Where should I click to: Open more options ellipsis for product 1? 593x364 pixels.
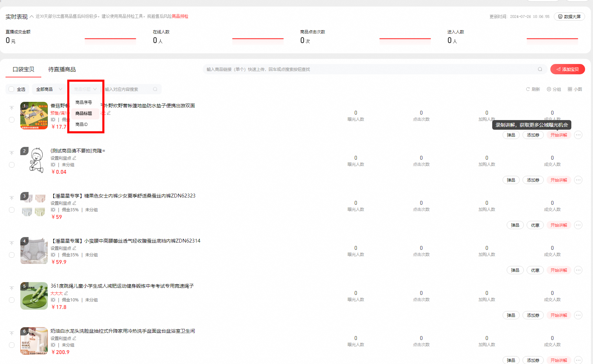click(x=578, y=135)
